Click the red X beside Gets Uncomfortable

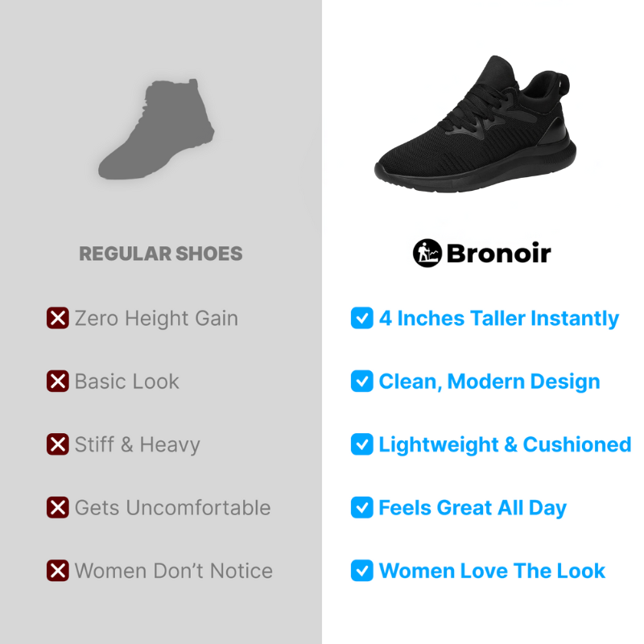57,507
